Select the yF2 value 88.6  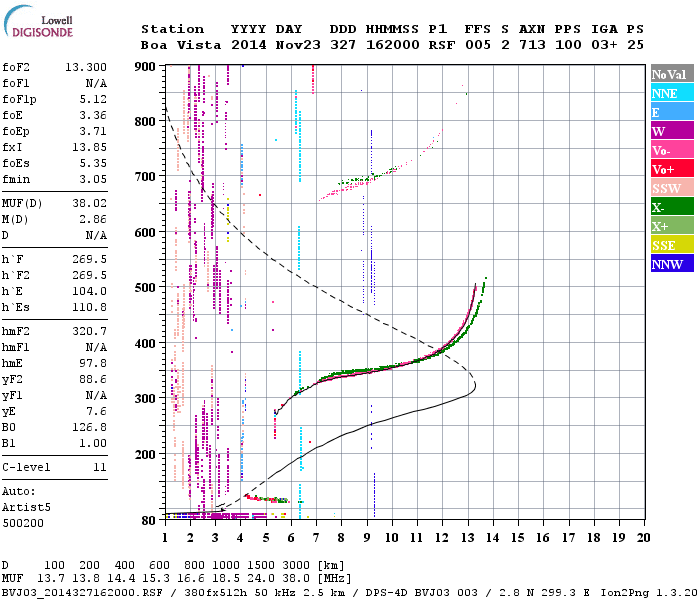[93, 379]
